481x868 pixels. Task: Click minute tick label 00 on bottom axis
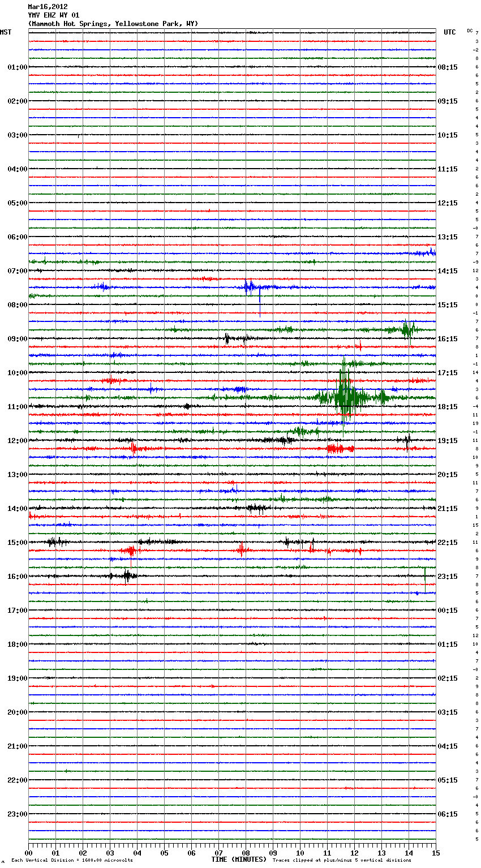click(28, 853)
